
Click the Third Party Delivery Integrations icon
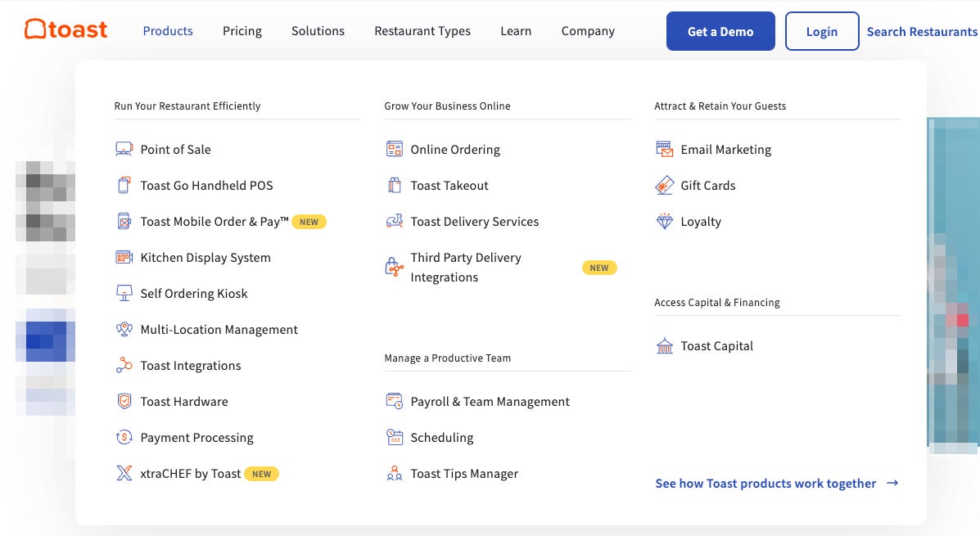[x=394, y=268]
